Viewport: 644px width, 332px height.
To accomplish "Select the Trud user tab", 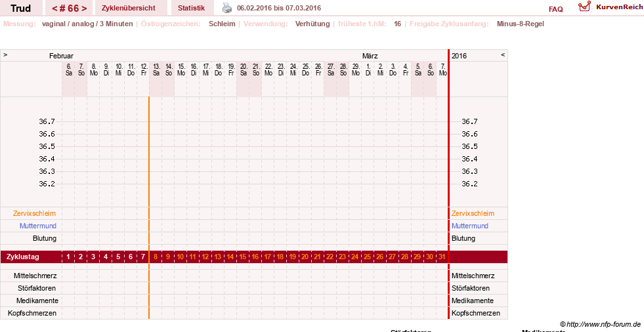I will (x=20, y=9).
